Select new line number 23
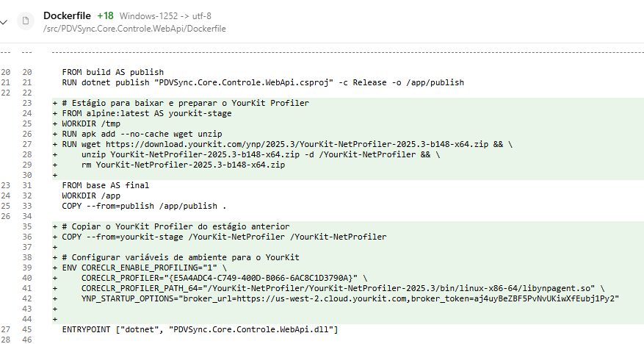Viewport: 644px width, 344px height. click(27, 104)
